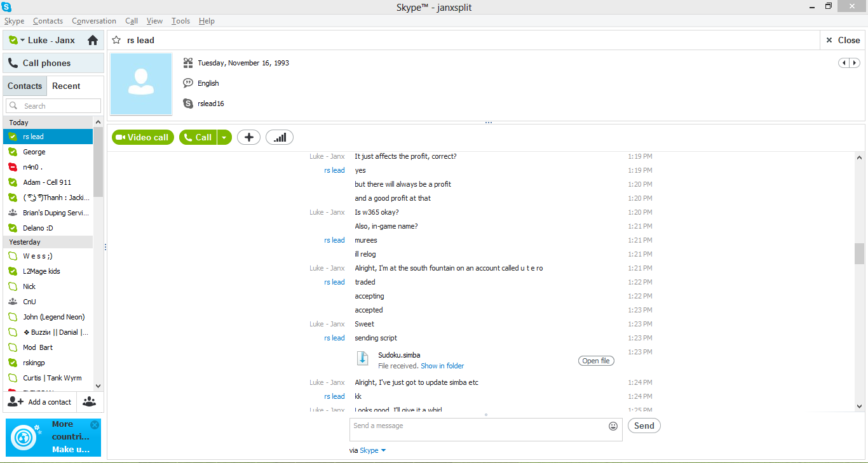
Task: Add people with the plus button
Action: click(248, 137)
